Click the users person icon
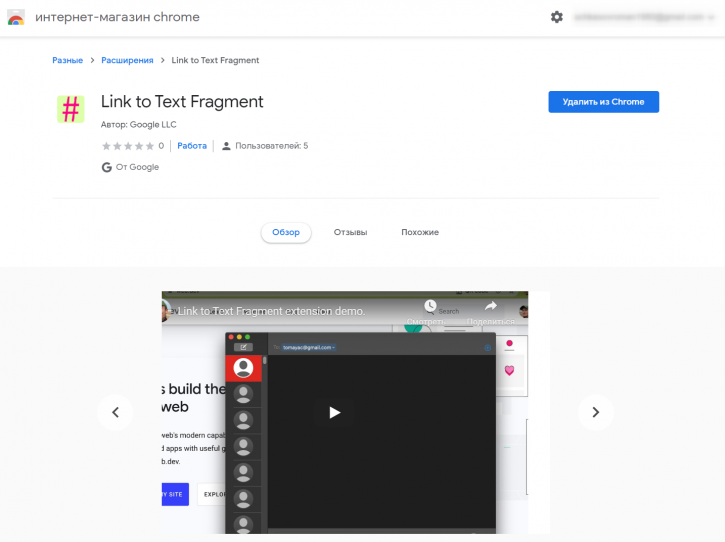 226,146
